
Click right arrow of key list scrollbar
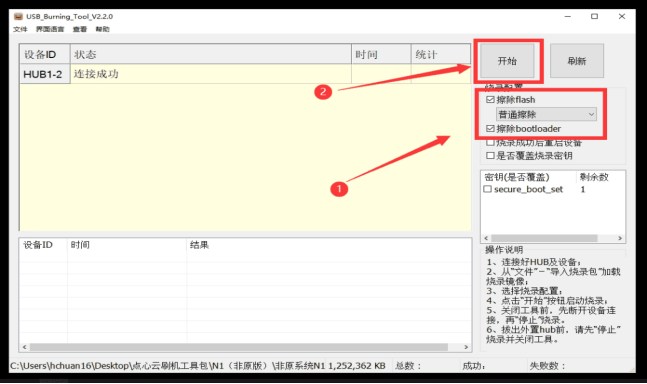pos(620,238)
